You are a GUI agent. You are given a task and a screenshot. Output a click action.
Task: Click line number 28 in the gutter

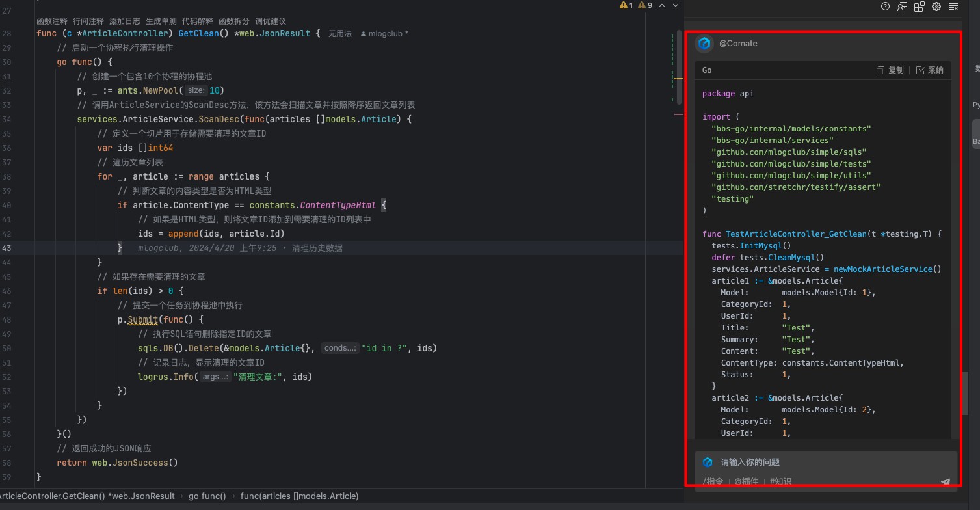pos(7,33)
